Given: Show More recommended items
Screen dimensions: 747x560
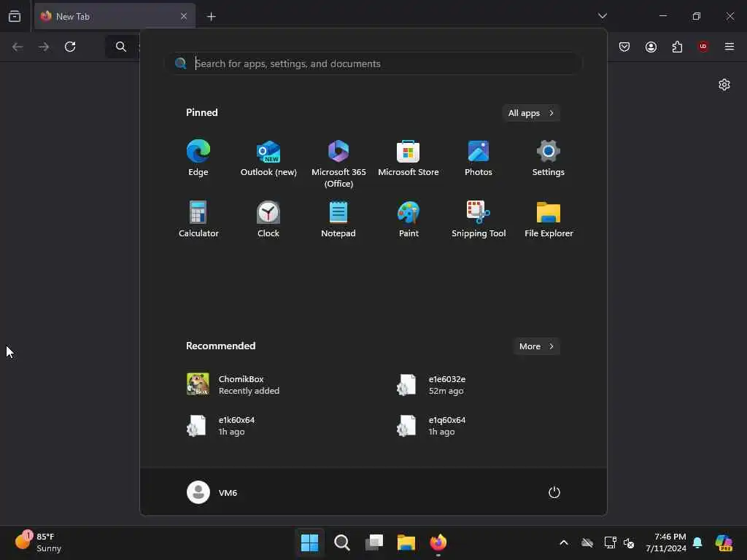Looking at the screenshot, I should click(x=536, y=346).
